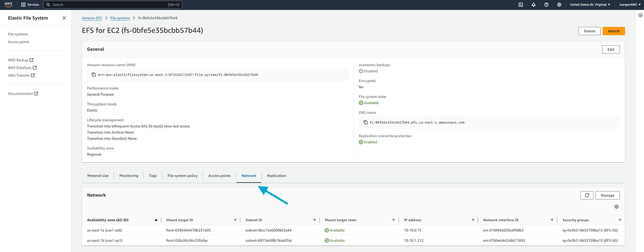Screen dimensions: 644x252
Task: Open the File systems breadcrumb link
Action: [x=120, y=18]
